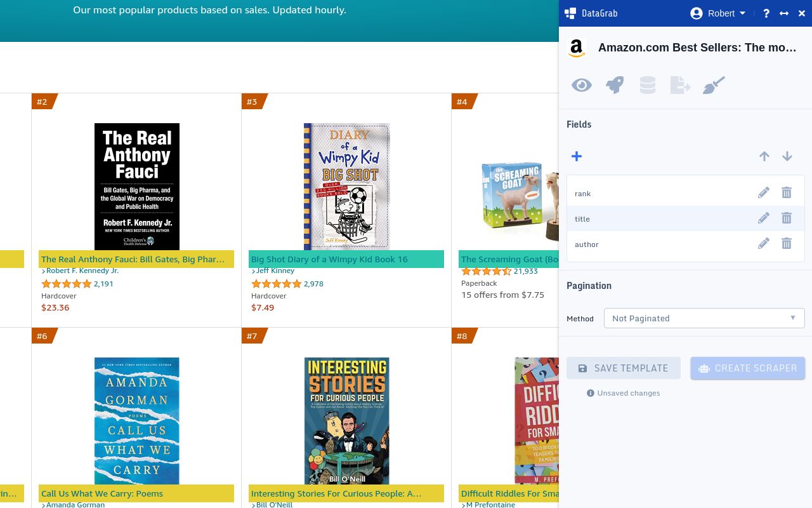The image size is (812, 508).
Task: Add a new field with the plus icon
Action: [x=577, y=156]
